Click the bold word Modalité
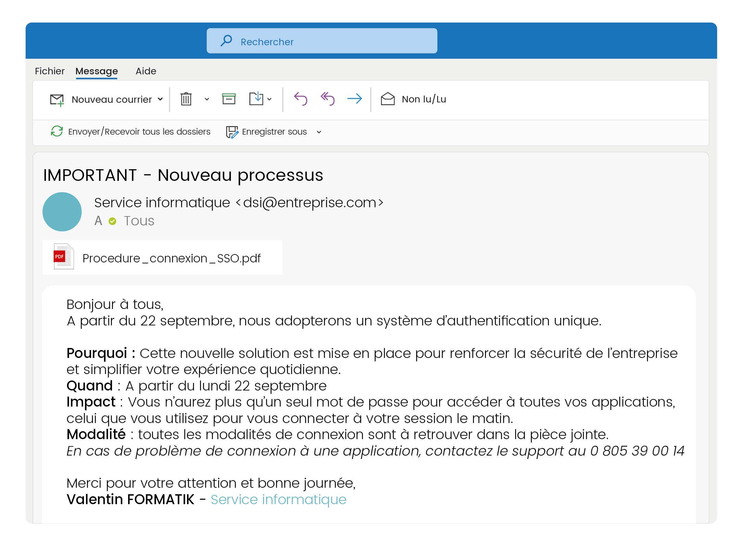 [x=96, y=434]
